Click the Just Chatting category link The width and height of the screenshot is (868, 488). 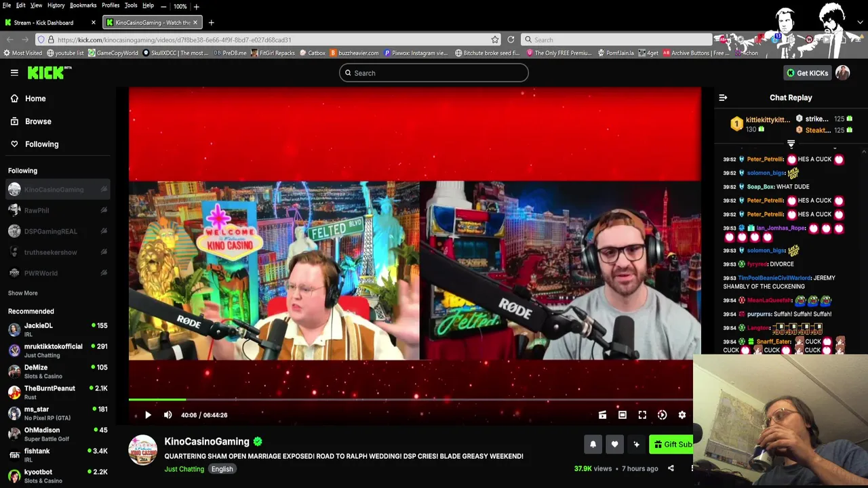pyautogui.click(x=184, y=469)
